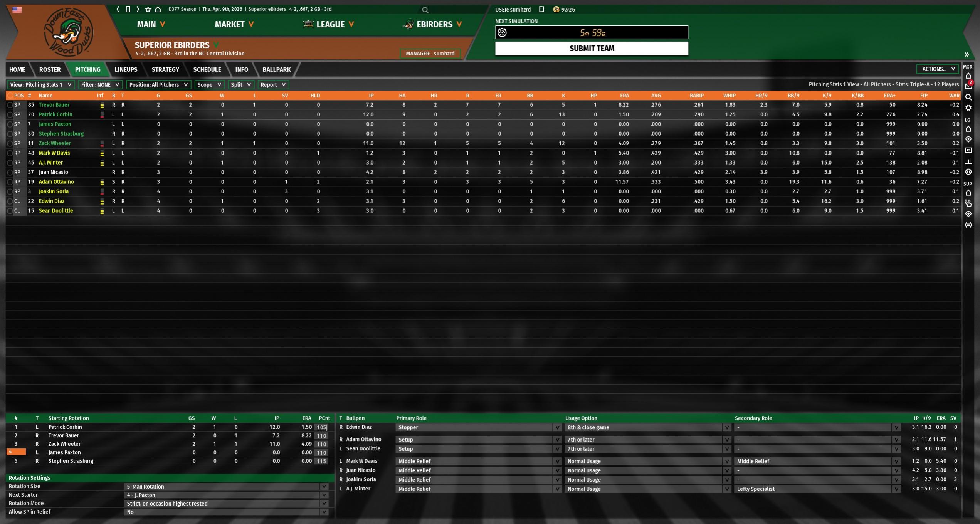This screenshot has height=524, width=980.
Task: Click Patrick Corbin's pitch count field
Action: [321, 427]
